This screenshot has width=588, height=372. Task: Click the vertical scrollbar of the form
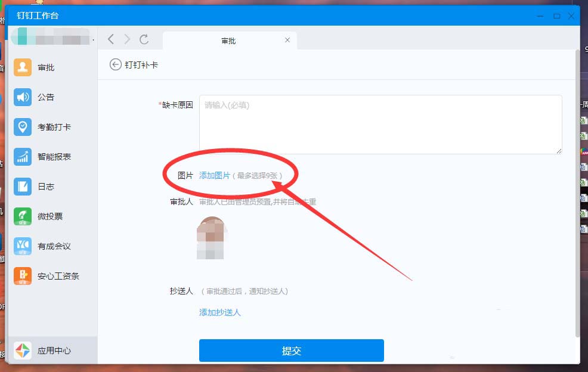pyautogui.click(x=577, y=193)
